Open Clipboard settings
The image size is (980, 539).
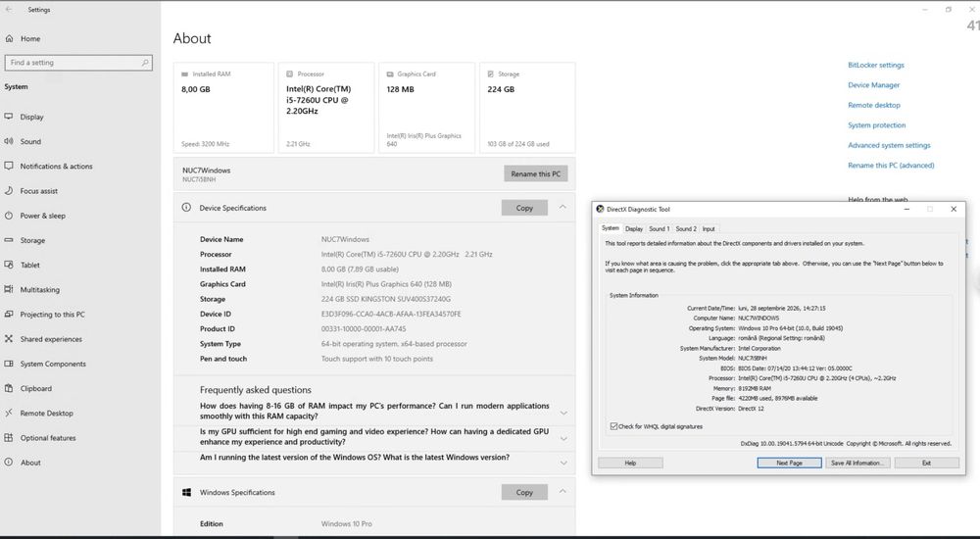point(36,388)
